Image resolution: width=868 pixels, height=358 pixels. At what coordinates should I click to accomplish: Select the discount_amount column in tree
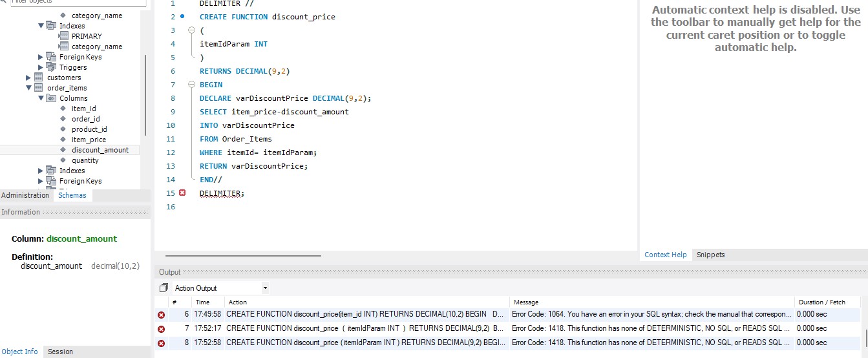[100, 150]
